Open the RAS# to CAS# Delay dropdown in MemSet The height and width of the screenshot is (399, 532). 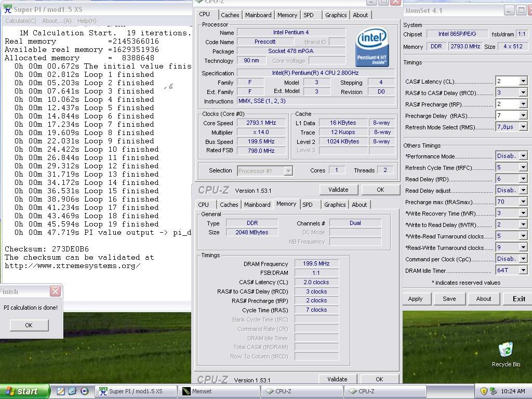523,92
